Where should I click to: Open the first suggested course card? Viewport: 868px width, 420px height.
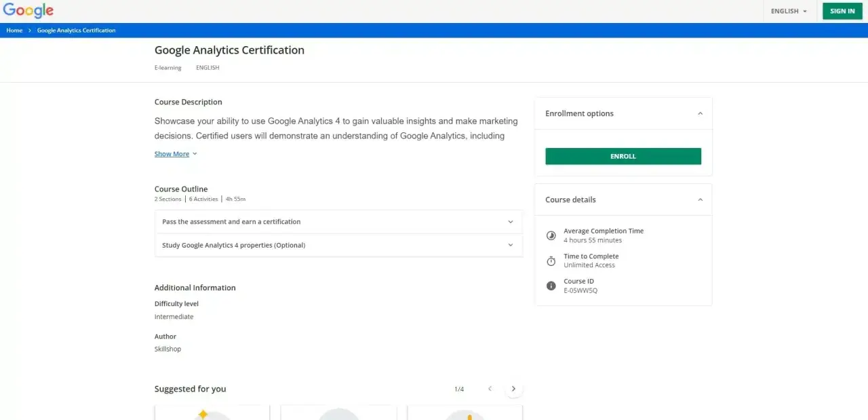coord(212,413)
